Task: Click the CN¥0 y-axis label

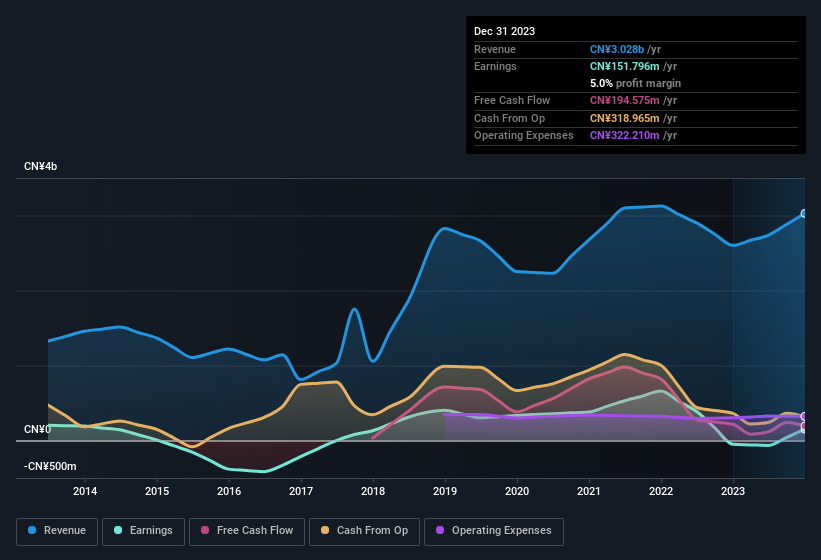Action: click(x=38, y=430)
